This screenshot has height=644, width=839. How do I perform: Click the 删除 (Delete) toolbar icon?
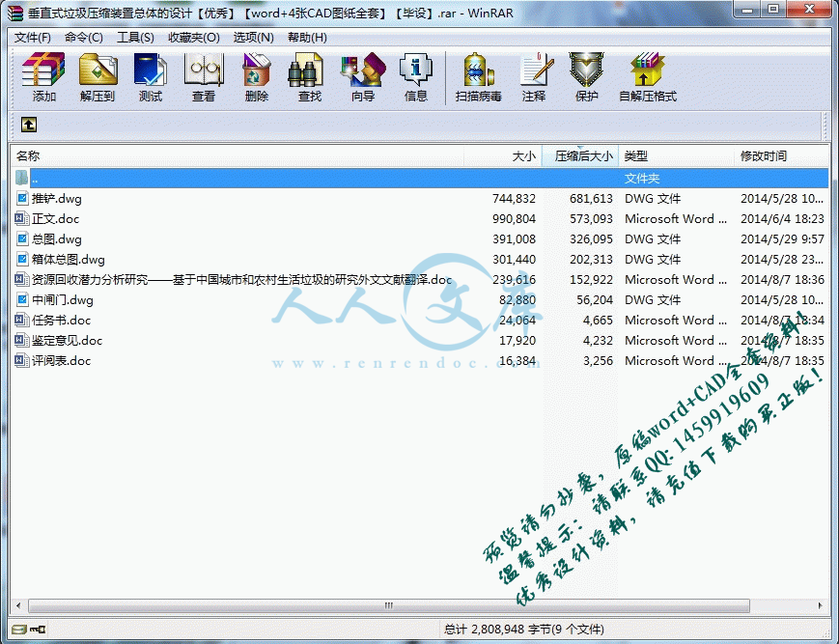(x=256, y=77)
